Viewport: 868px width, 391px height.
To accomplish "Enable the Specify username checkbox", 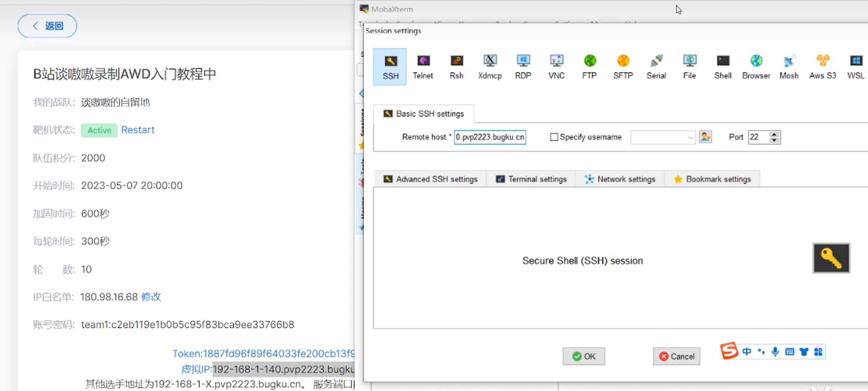I will click(x=554, y=137).
